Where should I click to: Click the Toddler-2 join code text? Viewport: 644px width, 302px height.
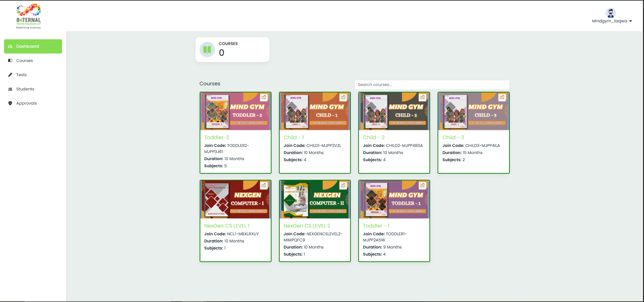pyautogui.click(x=226, y=149)
